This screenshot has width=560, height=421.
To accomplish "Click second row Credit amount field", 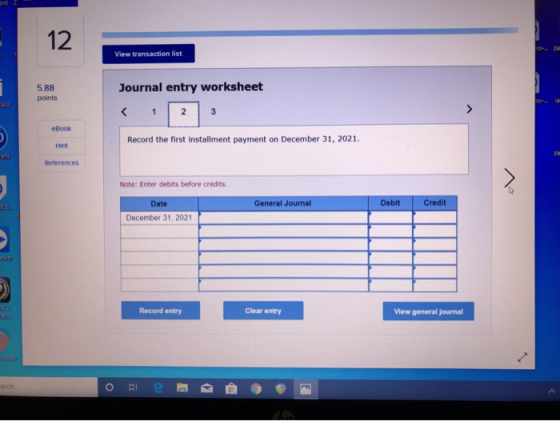I will (435, 231).
